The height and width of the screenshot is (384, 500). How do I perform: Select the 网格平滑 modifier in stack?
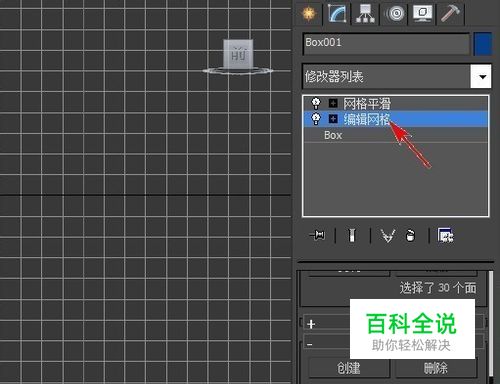(x=367, y=104)
